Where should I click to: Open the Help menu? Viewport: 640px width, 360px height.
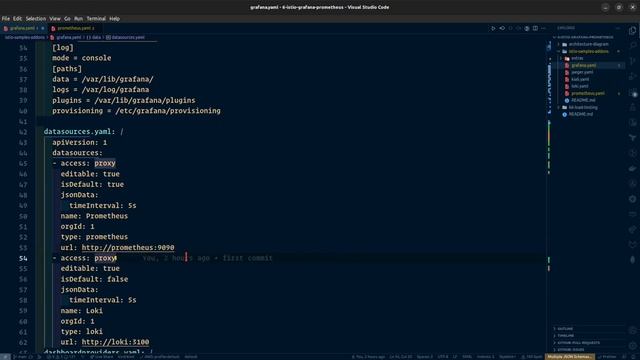pyautogui.click(x=114, y=18)
